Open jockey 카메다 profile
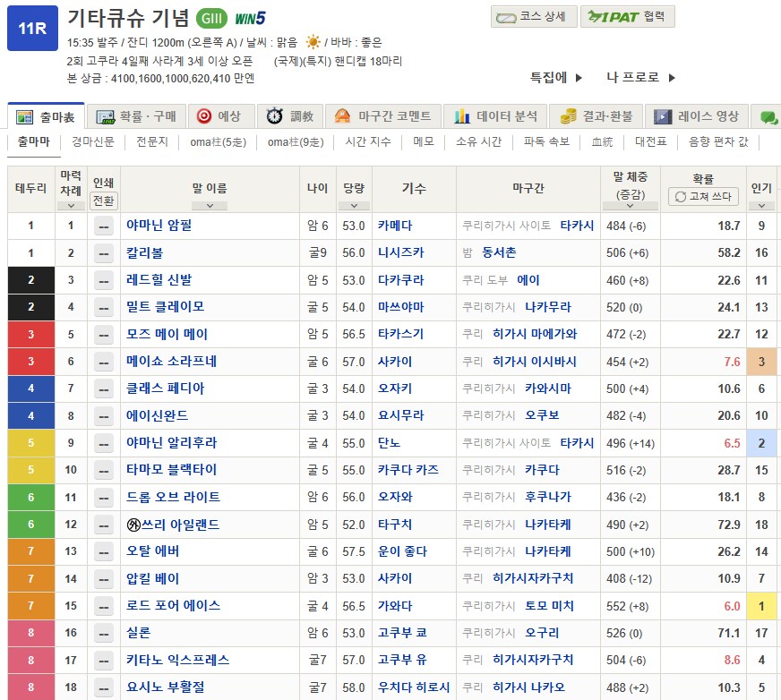Viewport: 781px width, 700px height. tap(395, 226)
